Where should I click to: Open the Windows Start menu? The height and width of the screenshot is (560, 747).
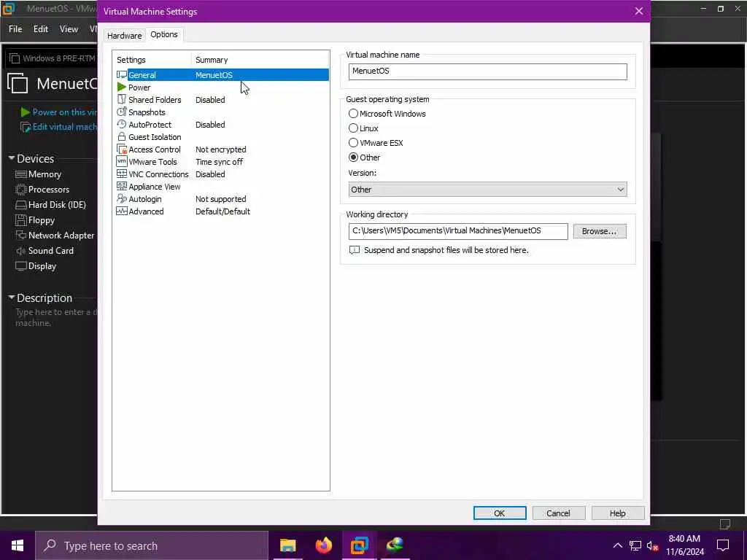(x=18, y=545)
